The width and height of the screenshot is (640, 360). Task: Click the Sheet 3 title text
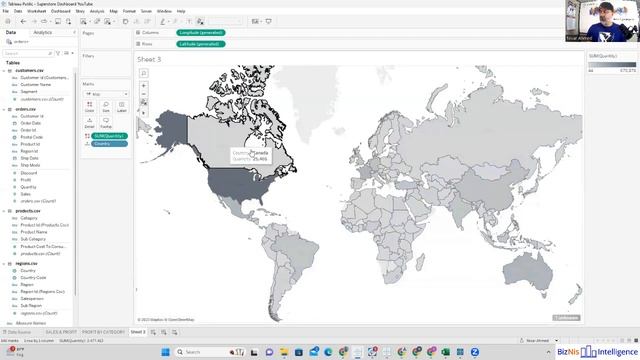tap(149, 60)
